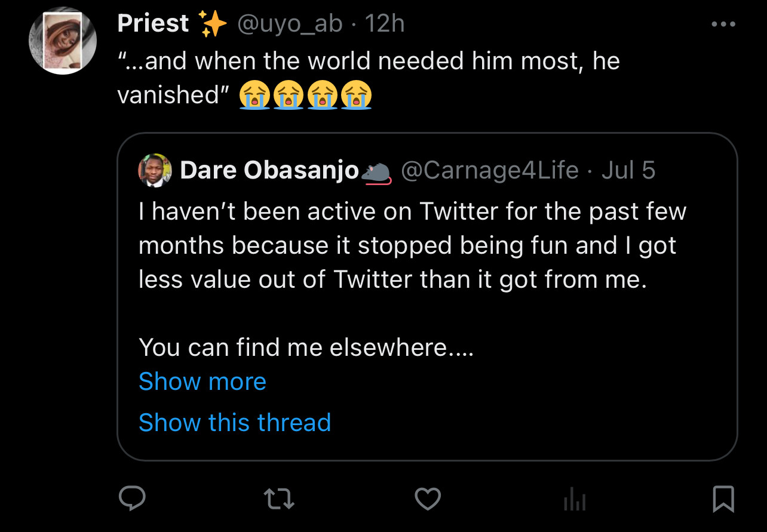Open the @uyo_ab handle
This screenshot has height=532, width=767.
click(x=290, y=24)
